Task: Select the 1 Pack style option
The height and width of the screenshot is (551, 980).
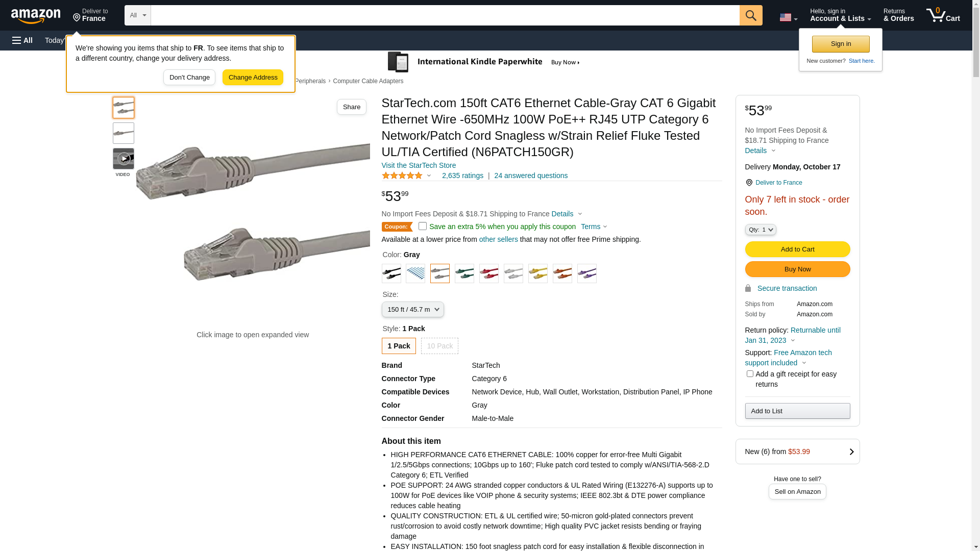Action: click(x=399, y=346)
